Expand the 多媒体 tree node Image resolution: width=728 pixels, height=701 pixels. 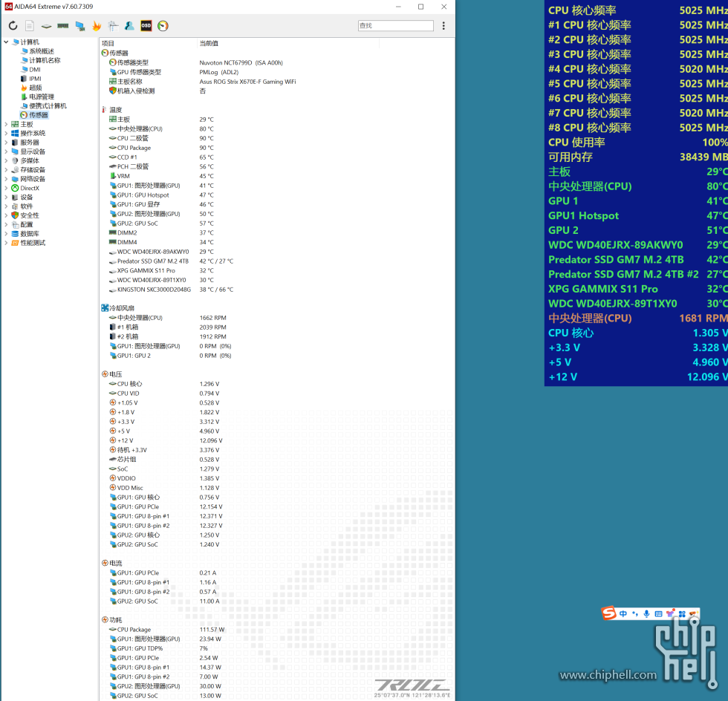(6, 160)
